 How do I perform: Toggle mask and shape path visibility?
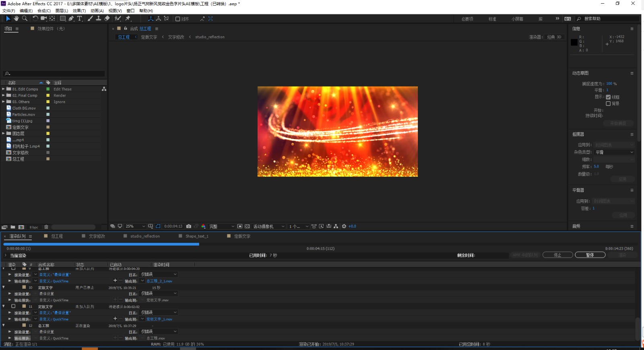click(158, 226)
